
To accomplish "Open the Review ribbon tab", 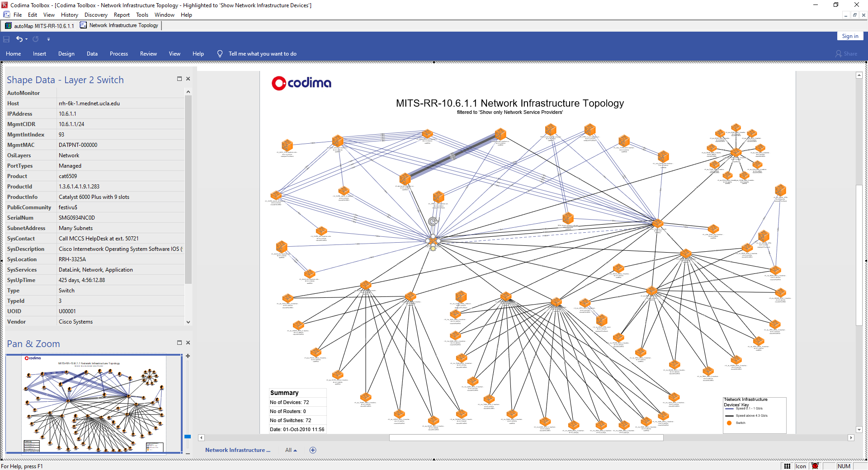I will point(148,54).
